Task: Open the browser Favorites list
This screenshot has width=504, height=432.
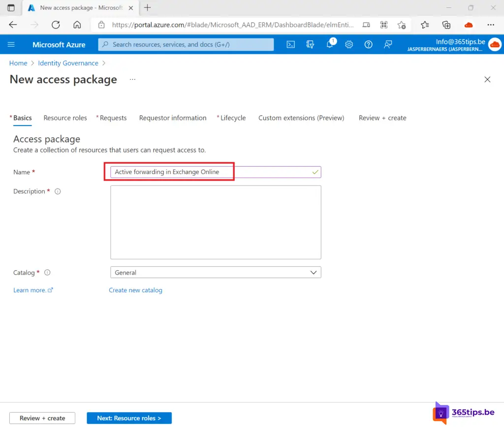Action: [425, 25]
